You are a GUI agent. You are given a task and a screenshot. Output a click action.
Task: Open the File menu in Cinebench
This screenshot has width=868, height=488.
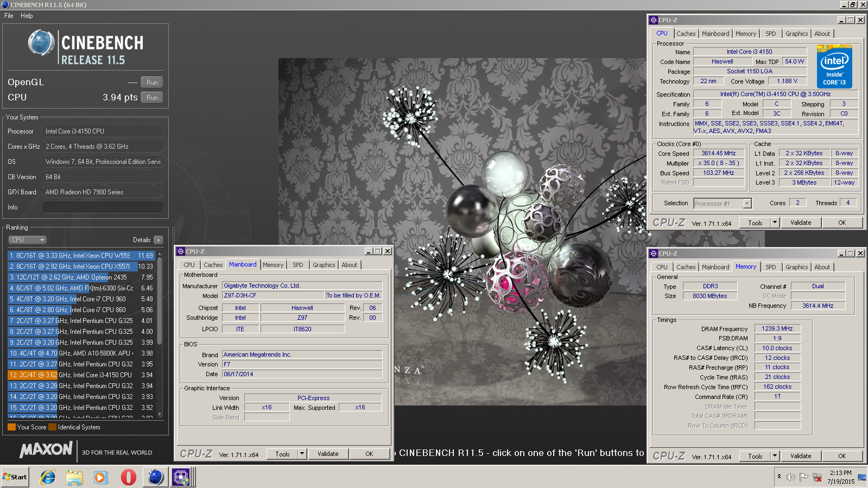(x=9, y=16)
